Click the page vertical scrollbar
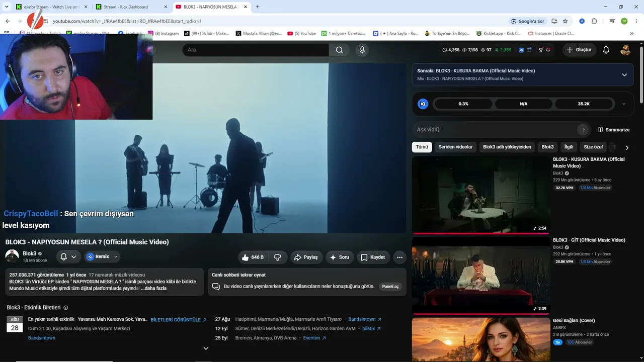Image resolution: width=644 pixels, height=362 pixels. (x=641, y=75)
